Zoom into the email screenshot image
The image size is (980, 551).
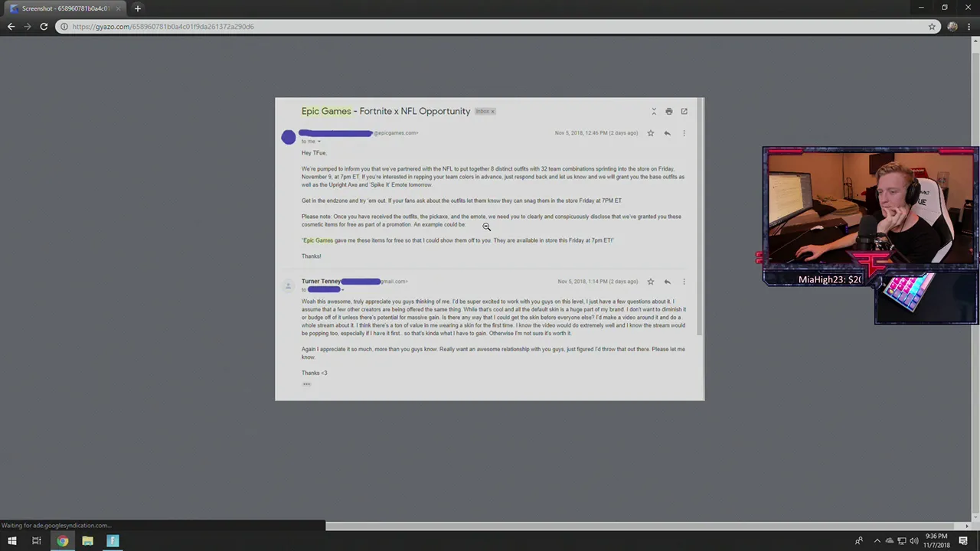click(x=489, y=249)
